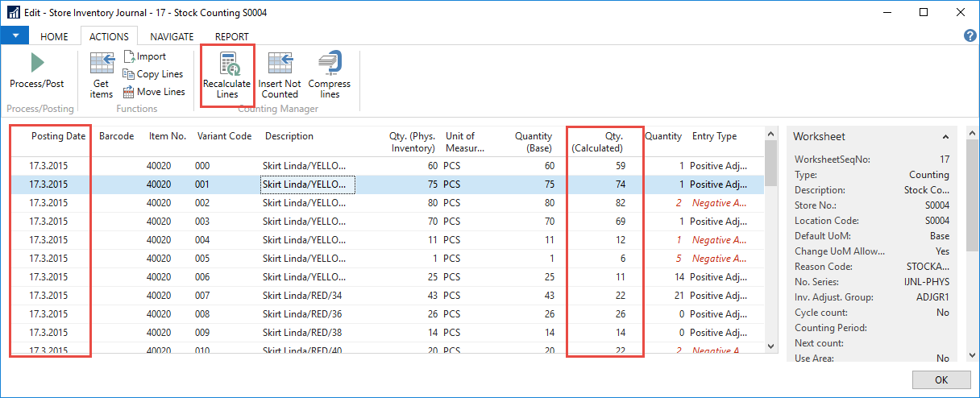Switch to the HOME ribbon tab

point(54,36)
